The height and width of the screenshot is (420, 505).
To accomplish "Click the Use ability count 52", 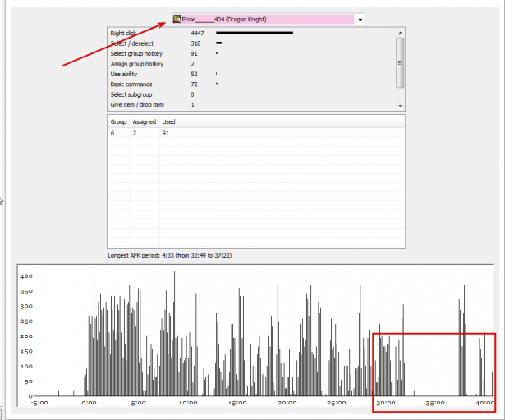I will tap(194, 74).
